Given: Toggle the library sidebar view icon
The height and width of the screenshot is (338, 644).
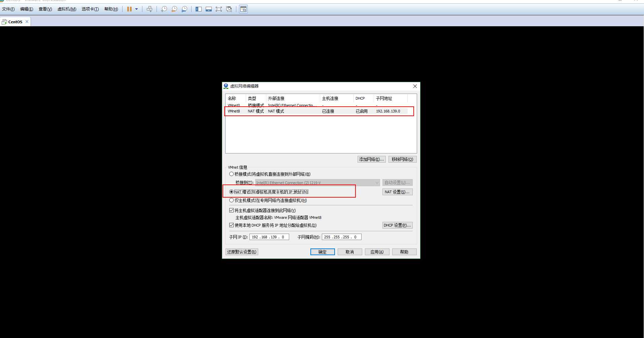Looking at the screenshot, I should (x=199, y=9).
